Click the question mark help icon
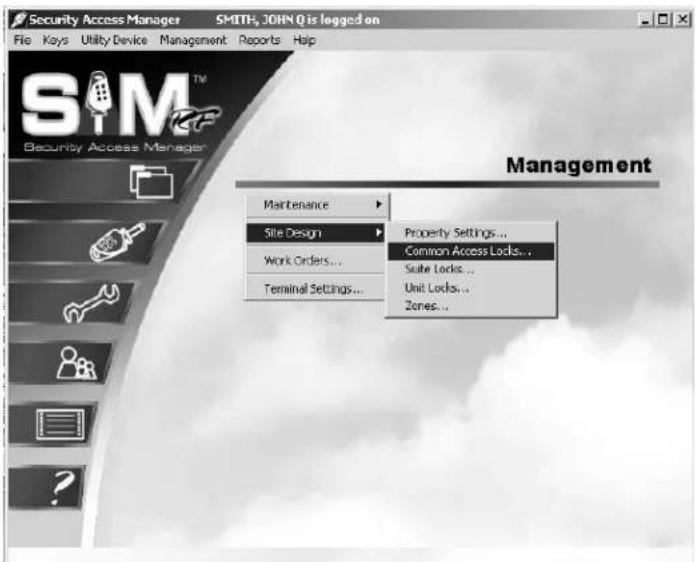The width and height of the screenshot is (696, 562). click(62, 487)
